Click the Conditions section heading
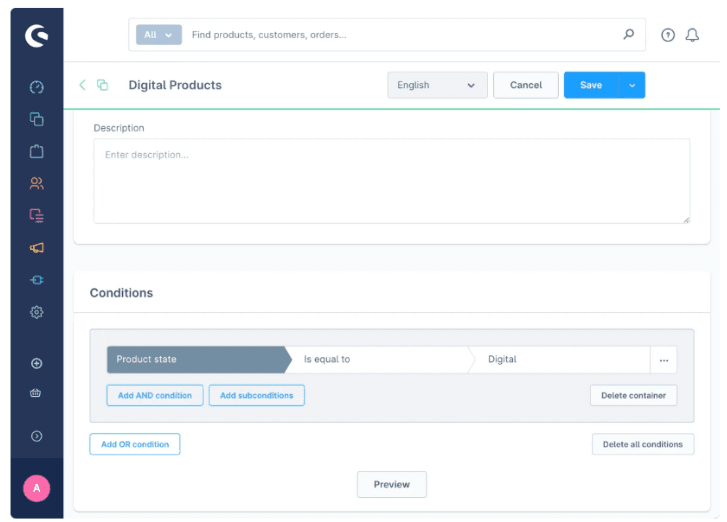The width and height of the screenshot is (727, 522). click(x=121, y=293)
